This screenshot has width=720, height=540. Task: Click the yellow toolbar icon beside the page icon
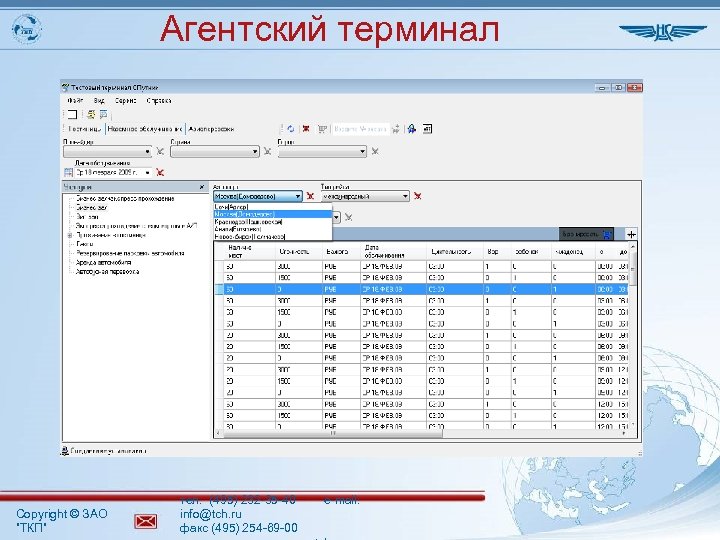(x=91, y=114)
